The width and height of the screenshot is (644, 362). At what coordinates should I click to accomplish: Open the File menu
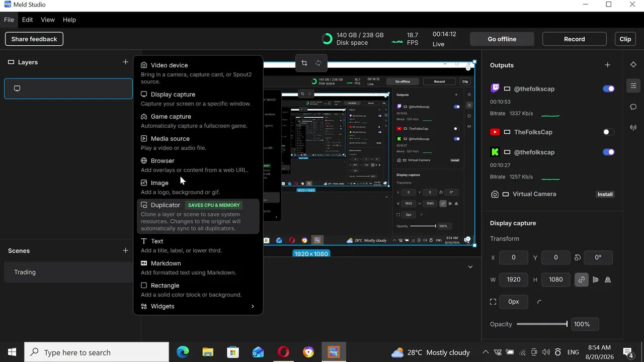pos(9,20)
